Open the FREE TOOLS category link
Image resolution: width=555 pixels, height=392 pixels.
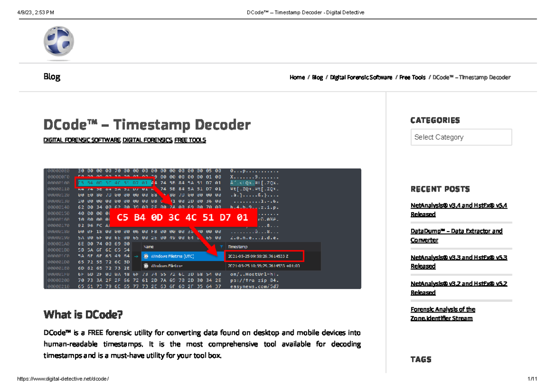coord(190,140)
